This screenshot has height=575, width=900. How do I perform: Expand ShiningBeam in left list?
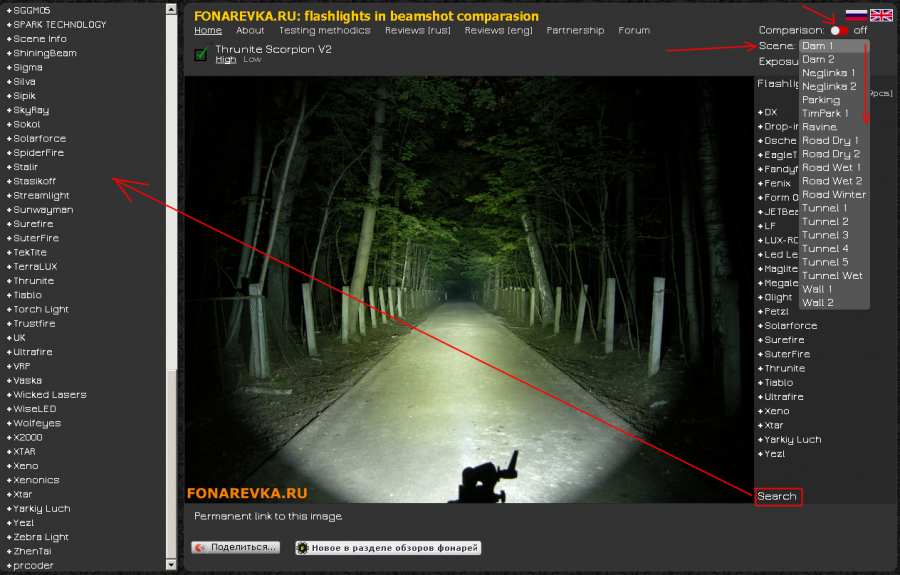click(41, 53)
